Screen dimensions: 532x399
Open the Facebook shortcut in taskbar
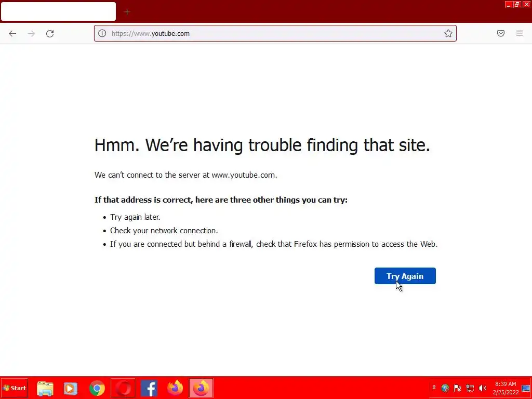click(x=149, y=388)
